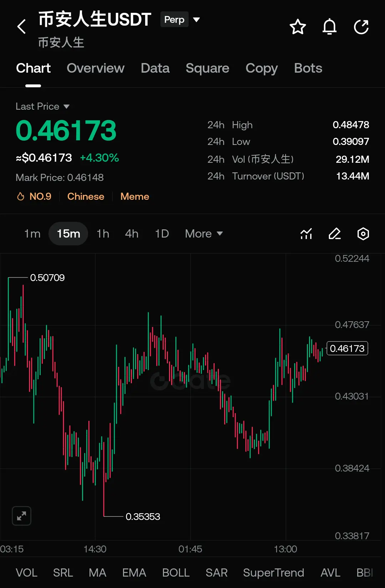Open drawing tools pencil icon
This screenshot has height=588, width=385.
(x=335, y=234)
